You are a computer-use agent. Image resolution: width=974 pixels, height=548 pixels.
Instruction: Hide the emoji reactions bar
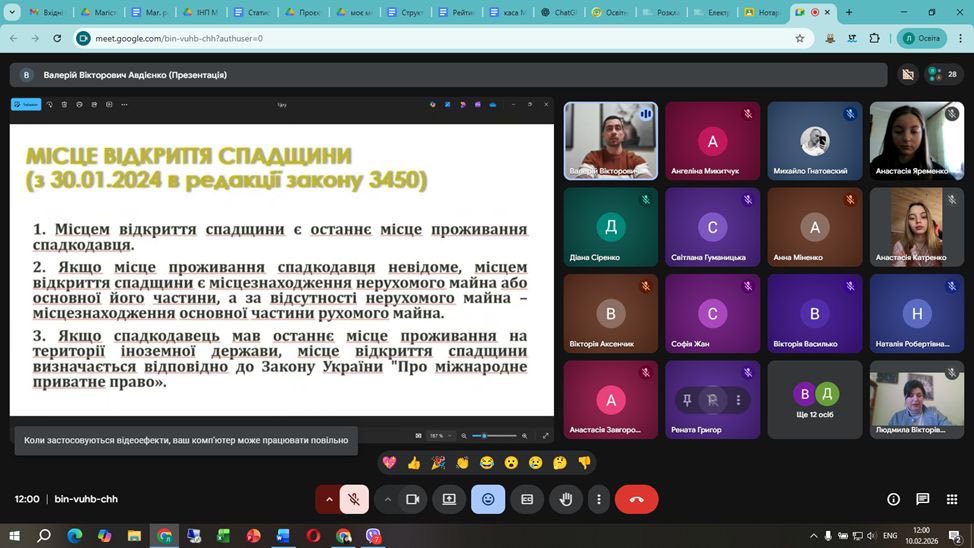(x=488, y=500)
